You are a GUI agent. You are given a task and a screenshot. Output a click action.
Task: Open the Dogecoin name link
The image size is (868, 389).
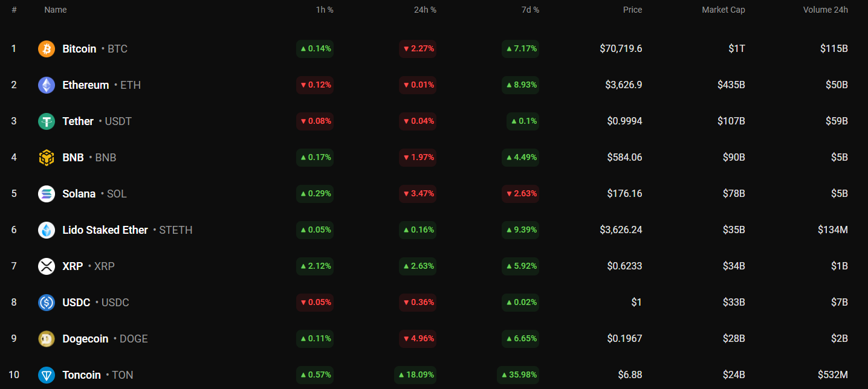coord(85,339)
